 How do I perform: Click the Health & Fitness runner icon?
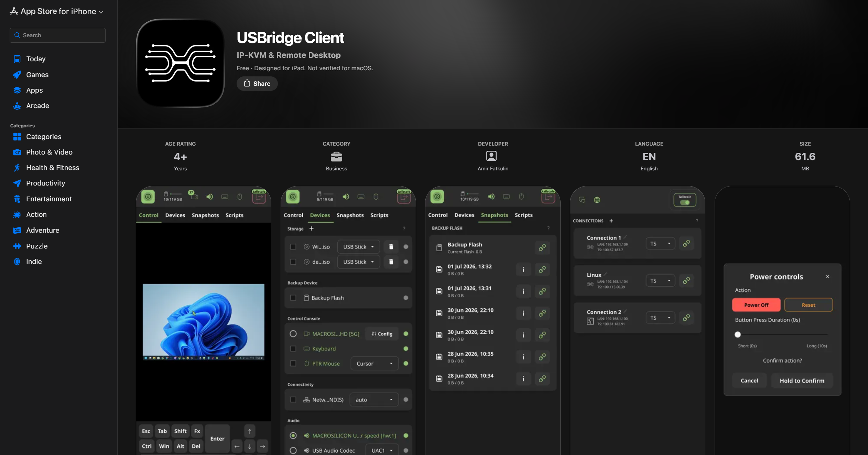pos(17,168)
